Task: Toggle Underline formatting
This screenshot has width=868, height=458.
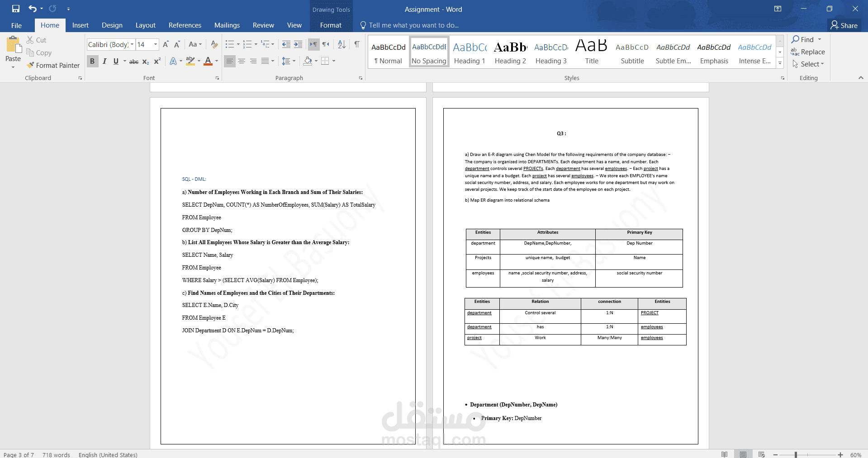Action: (116, 61)
